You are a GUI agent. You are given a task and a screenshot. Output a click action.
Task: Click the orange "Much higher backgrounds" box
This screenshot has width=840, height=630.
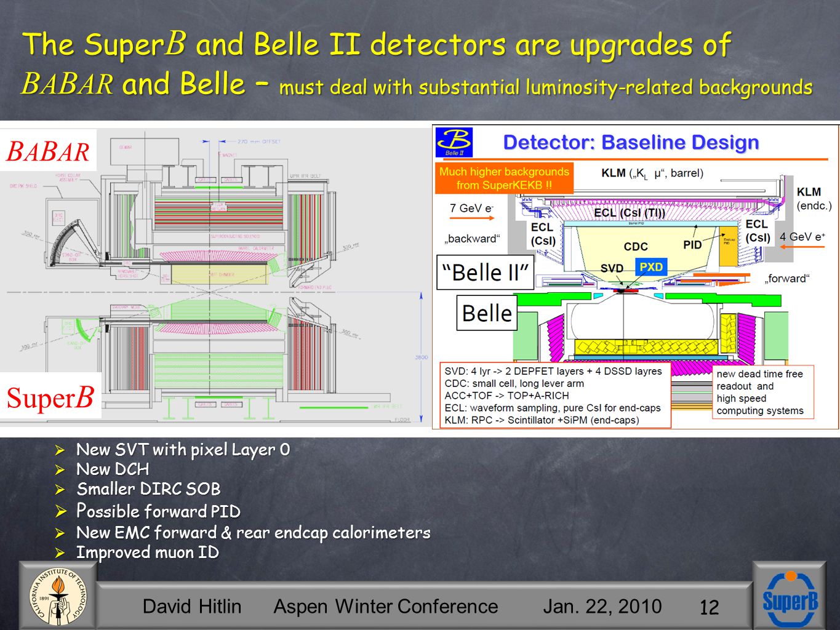click(x=504, y=178)
